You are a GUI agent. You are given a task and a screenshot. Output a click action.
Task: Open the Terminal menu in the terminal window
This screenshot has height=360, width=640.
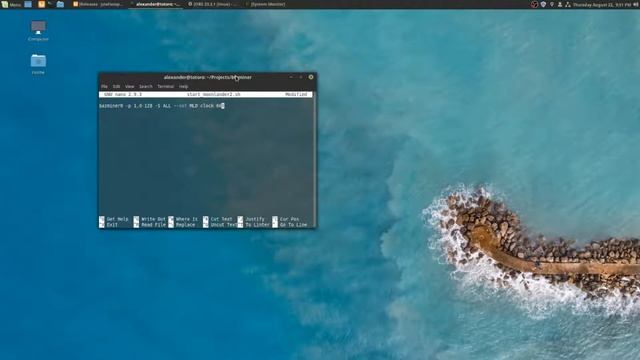coord(165,87)
